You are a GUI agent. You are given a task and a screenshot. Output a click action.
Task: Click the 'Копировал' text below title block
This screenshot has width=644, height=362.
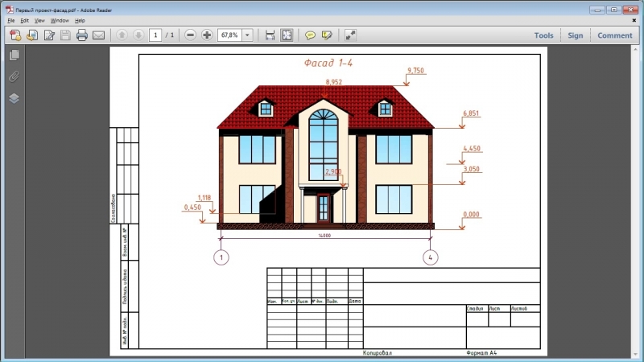click(377, 352)
